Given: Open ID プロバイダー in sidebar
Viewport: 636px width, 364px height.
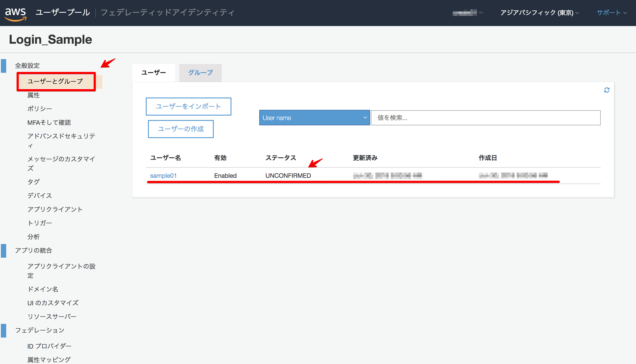Looking at the screenshot, I should [49, 346].
